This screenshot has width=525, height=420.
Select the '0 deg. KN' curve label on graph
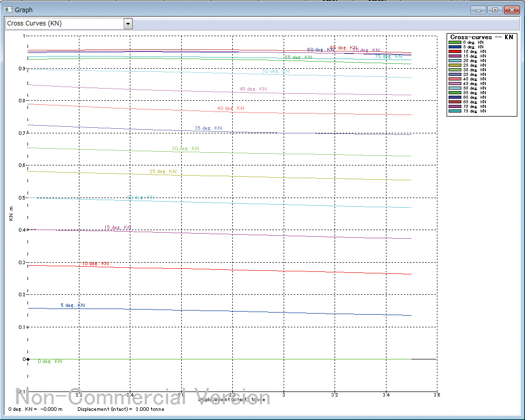[50, 361]
